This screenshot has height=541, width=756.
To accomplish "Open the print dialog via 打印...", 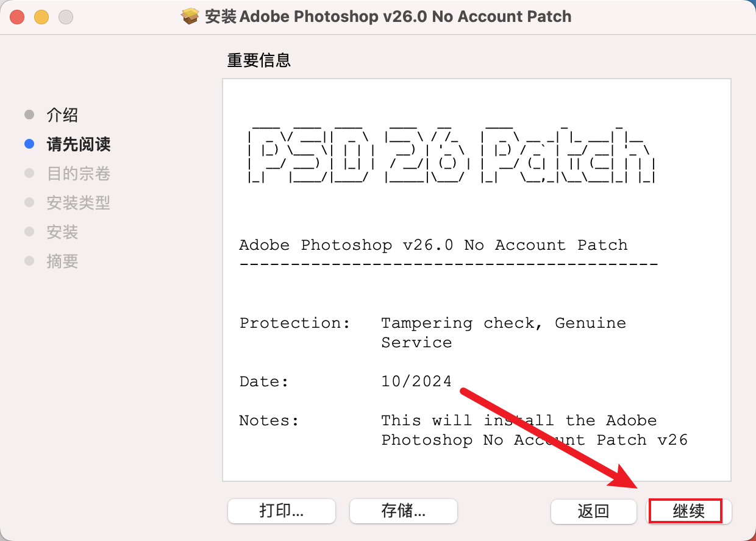I will pyautogui.click(x=281, y=511).
